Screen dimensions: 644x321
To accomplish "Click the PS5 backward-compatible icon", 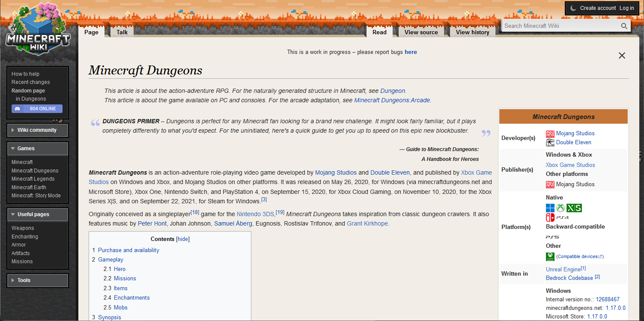I will [552, 237].
